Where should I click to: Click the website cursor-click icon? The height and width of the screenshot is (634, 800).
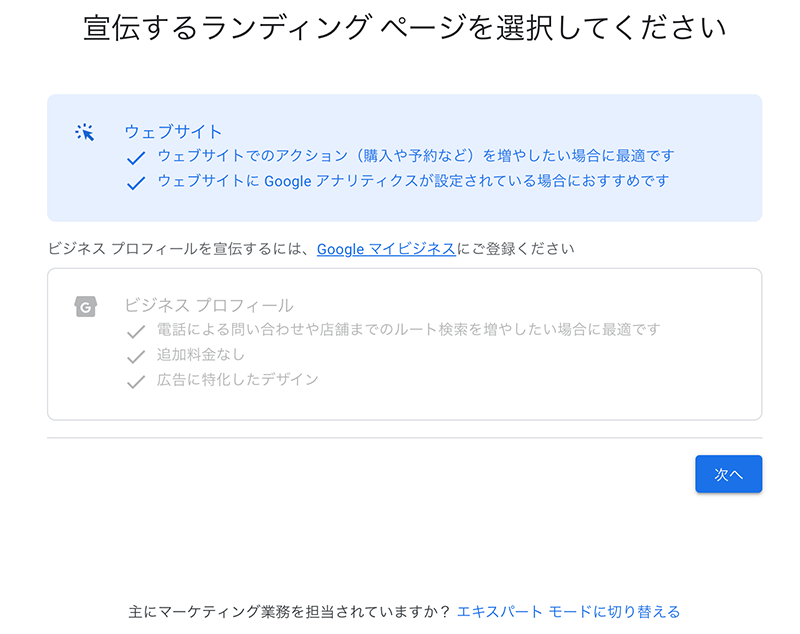[85, 132]
